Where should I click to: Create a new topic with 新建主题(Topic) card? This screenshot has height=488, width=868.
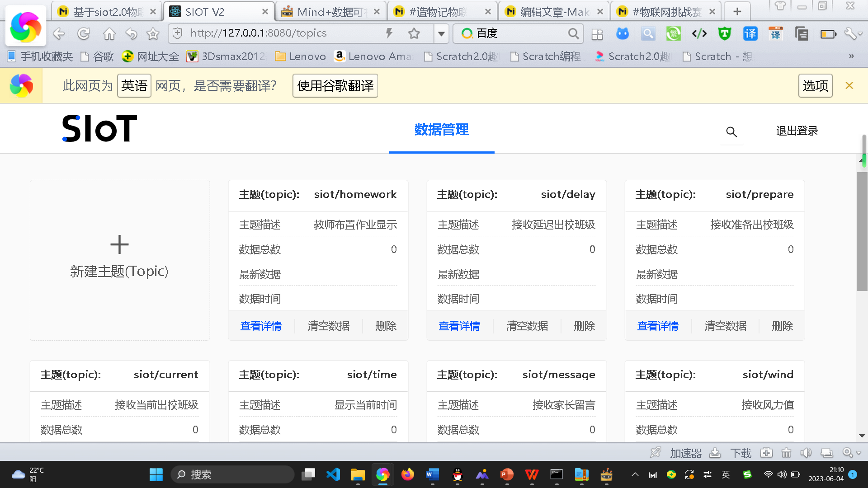point(120,260)
